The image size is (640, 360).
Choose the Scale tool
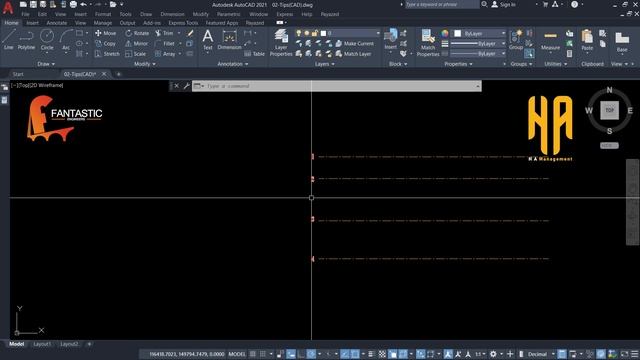[x=136, y=53]
